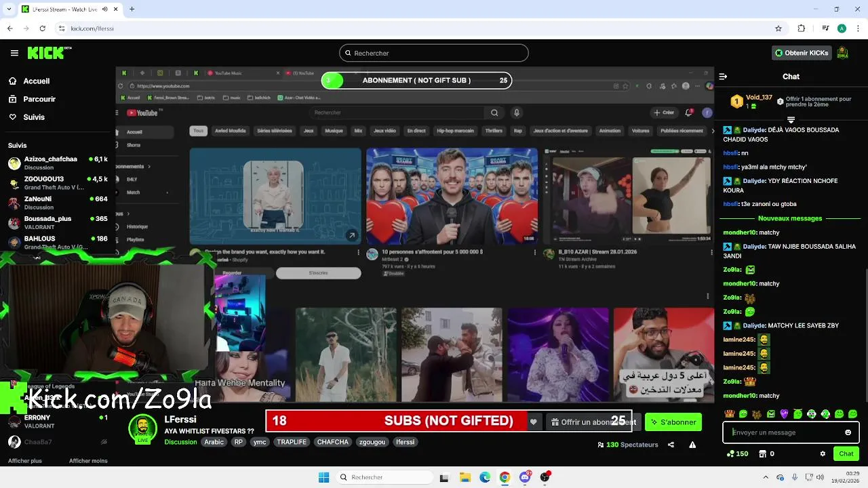Image resolution: width=868 pixels, height=488 pixels.
Task: Expand chat leaderboard drag handle
Action: 791,120
